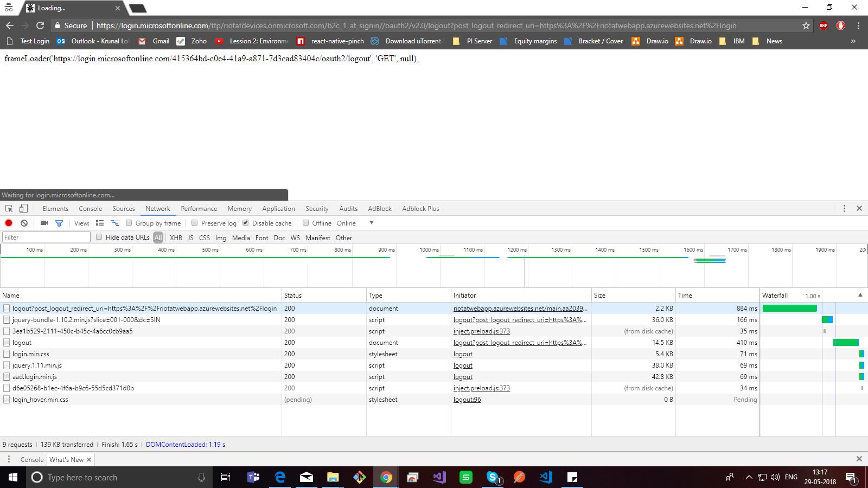The height and width of the screenshot is (488, 868).
Task: Open the ABP extension icon in Chrome toolbar
Action: [824, 25]
